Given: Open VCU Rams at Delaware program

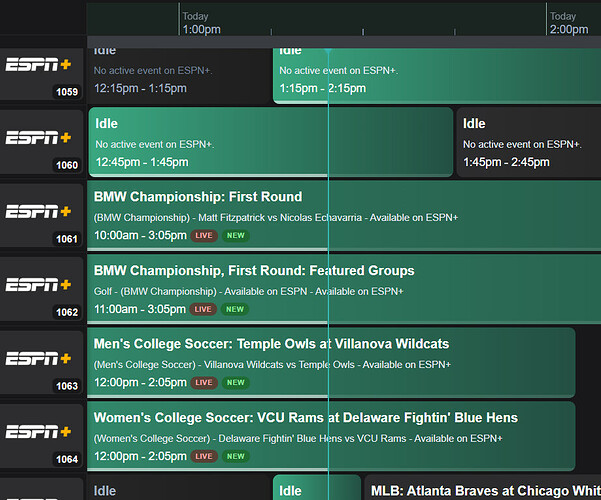Looking at the screenshot, I should 331,436.
